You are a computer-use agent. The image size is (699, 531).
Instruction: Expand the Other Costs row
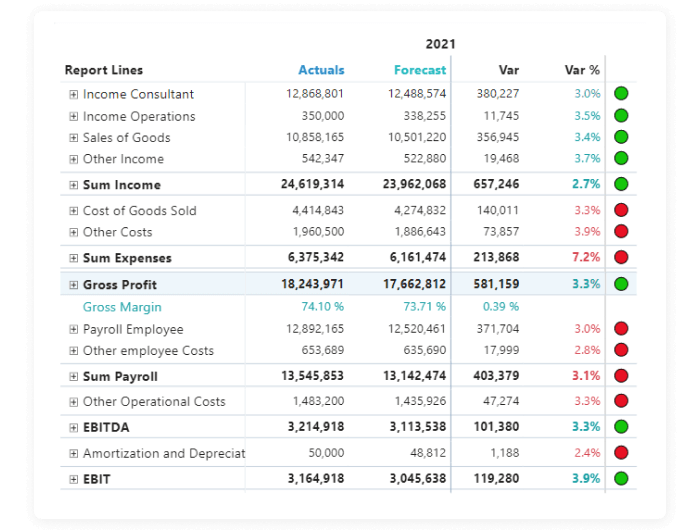click(74, 232)
